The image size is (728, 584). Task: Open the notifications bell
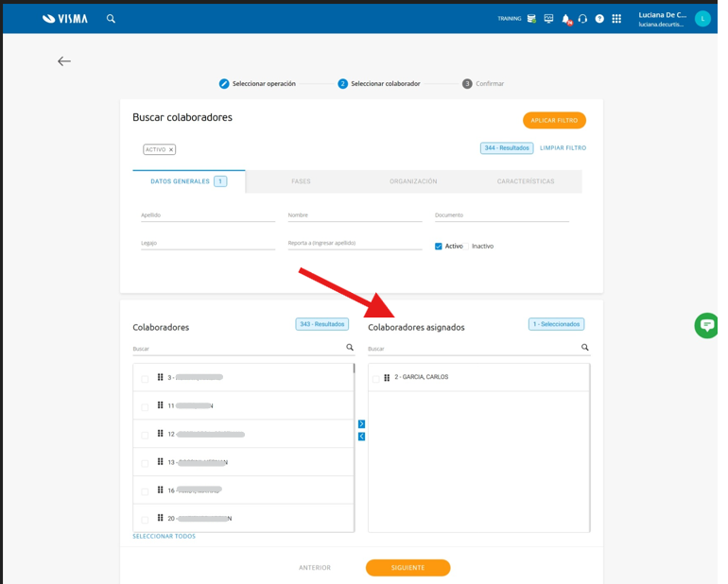pyautogui.click(x=566, y=19)
